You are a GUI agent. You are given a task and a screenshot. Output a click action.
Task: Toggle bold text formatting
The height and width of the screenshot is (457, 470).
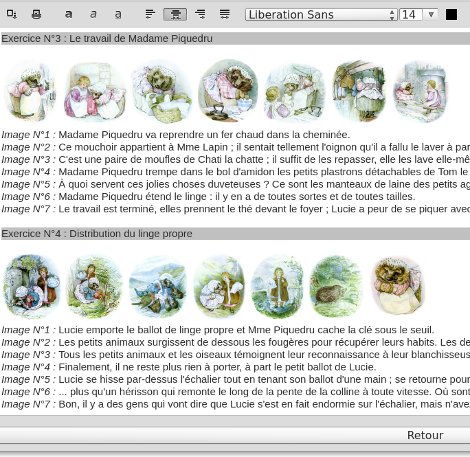click(x=69, y=14)
